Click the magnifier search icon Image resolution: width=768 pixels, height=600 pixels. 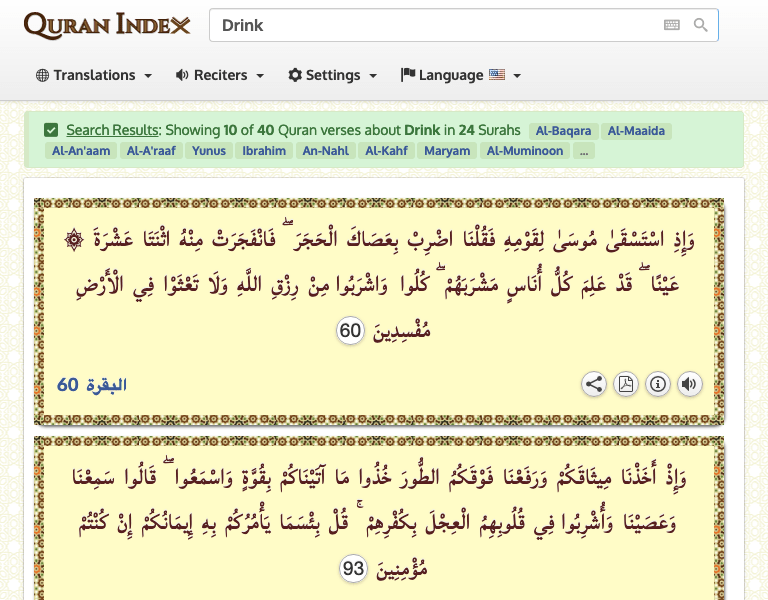(x=700, y=25)
